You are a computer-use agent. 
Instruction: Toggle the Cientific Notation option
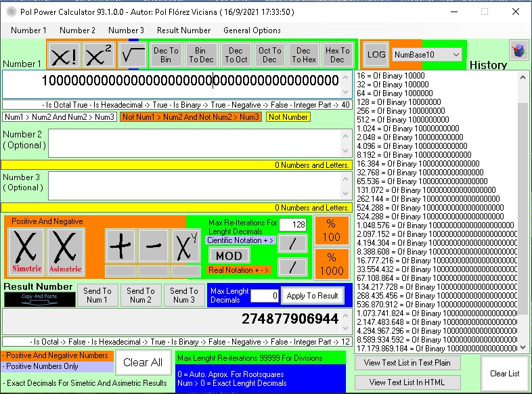pos(241,240)
